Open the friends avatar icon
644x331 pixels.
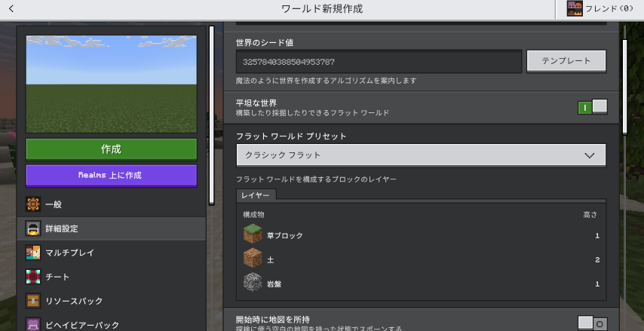(575, 8)
